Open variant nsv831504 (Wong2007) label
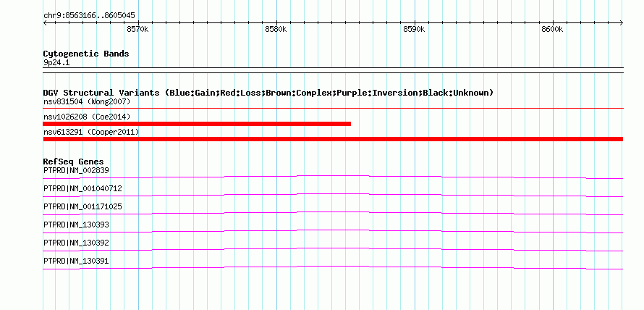Screen dimensions: 644x310 [x=87, y=101]
